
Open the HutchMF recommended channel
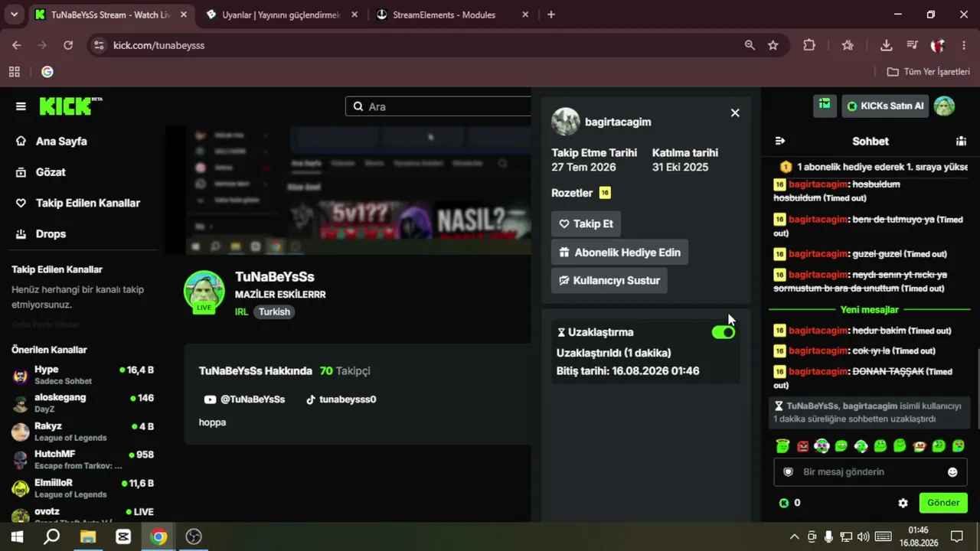point(83,460)
